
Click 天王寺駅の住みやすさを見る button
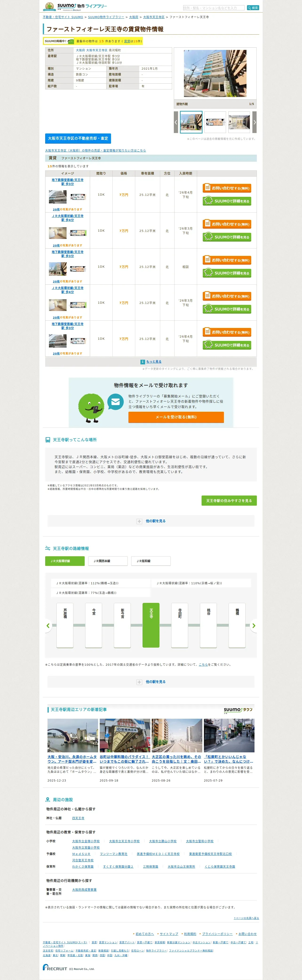pos(229,501)
